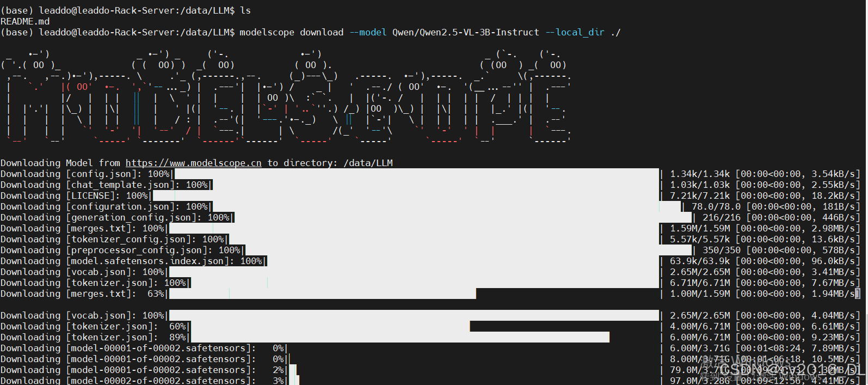
Task: Click the 9.23MB/s speed value
Action: pos(833,337)
